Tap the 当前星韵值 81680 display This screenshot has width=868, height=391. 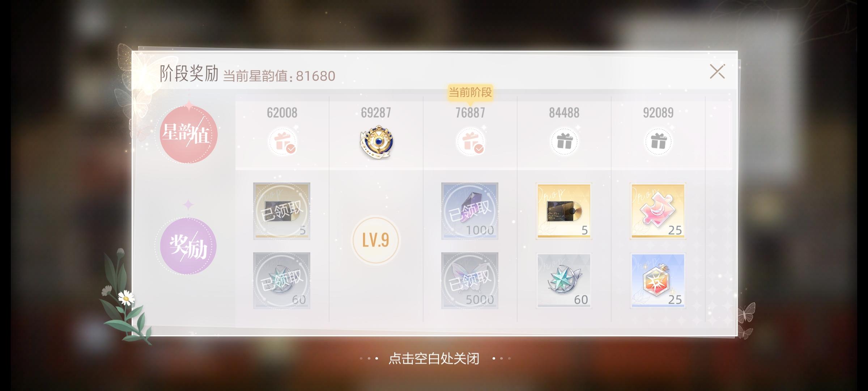pos(279,76)
